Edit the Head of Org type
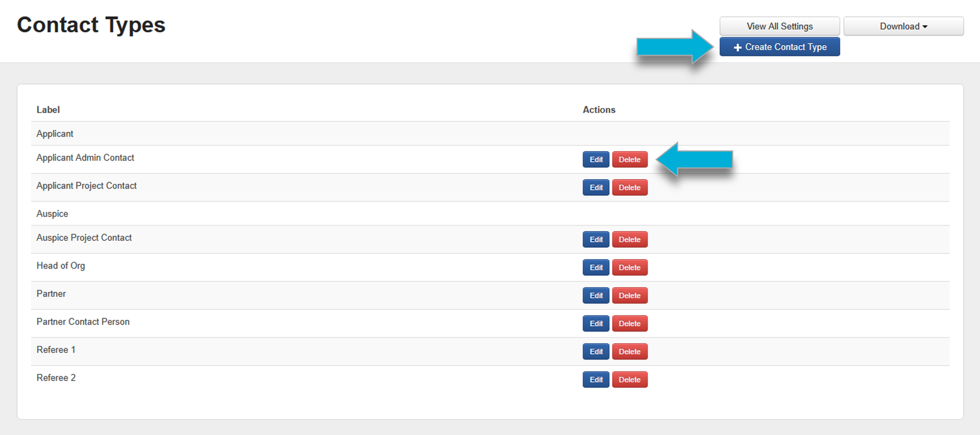Viewport: 980px width, 435px height. tap(596, 268)
